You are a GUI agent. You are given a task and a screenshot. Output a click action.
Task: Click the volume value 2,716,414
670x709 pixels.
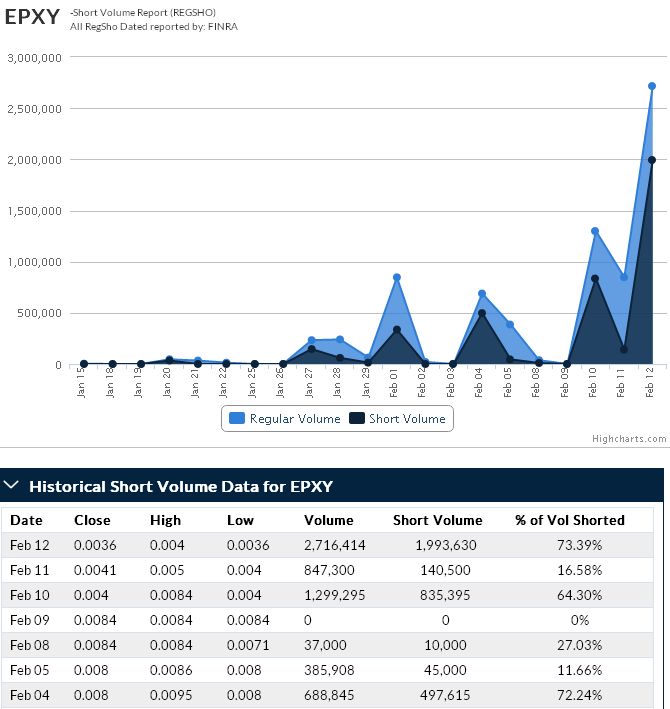pos(335,545)
